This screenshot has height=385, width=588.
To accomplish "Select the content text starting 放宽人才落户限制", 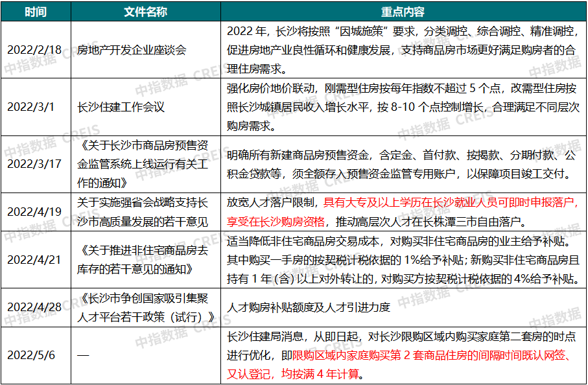I will pos(403,212).
